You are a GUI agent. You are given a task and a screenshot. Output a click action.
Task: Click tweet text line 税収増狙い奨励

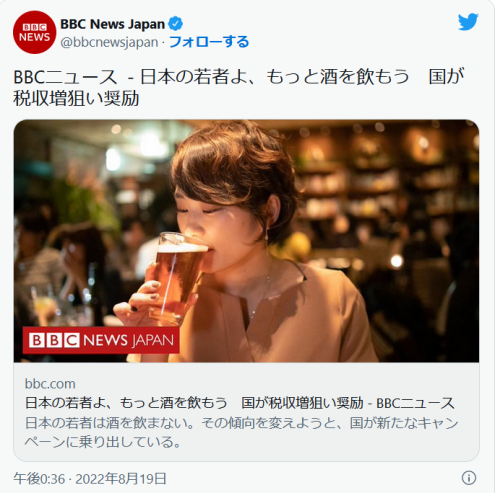(76, 99)
